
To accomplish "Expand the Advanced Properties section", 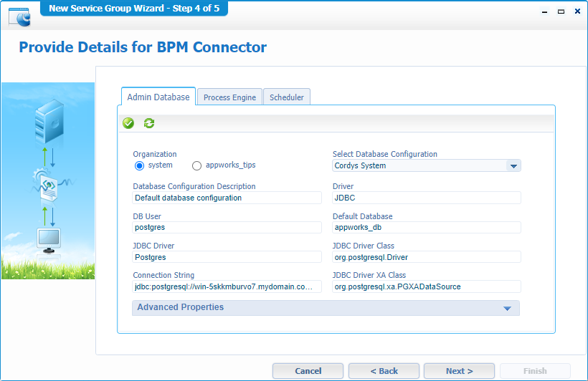I will [x=326, y=308].
